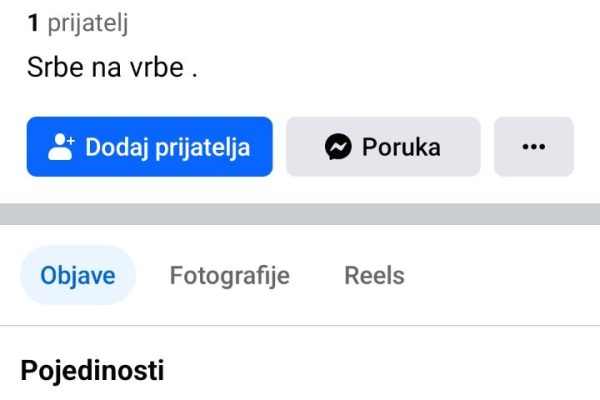Open the 1 prijatelj friends list

pyautogui.click(x=78, y=23)
